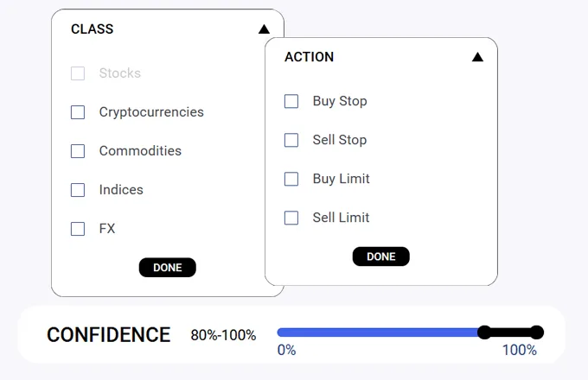Select the Indices checkbox
Image resolution: width=588 pixels, height=380 pixels.
pos(78,190)
